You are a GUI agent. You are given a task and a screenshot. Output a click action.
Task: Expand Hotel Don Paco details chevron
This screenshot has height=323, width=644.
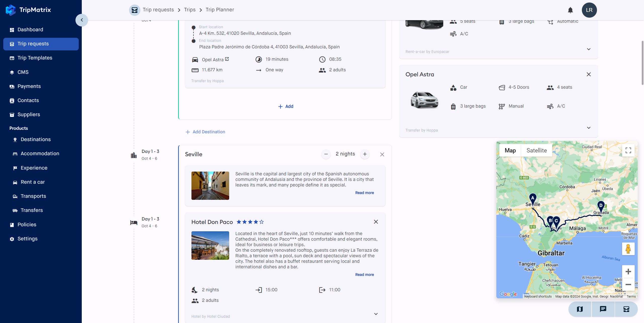376,314
